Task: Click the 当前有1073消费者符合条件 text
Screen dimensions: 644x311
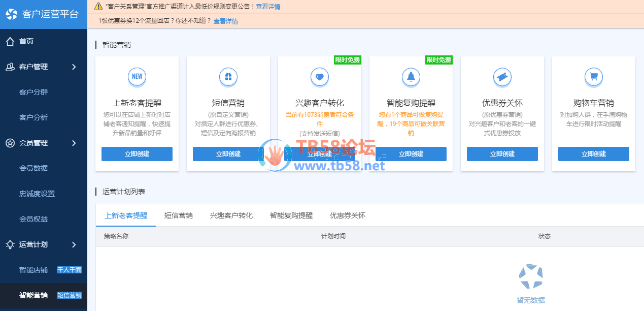Action: point(320,119)
